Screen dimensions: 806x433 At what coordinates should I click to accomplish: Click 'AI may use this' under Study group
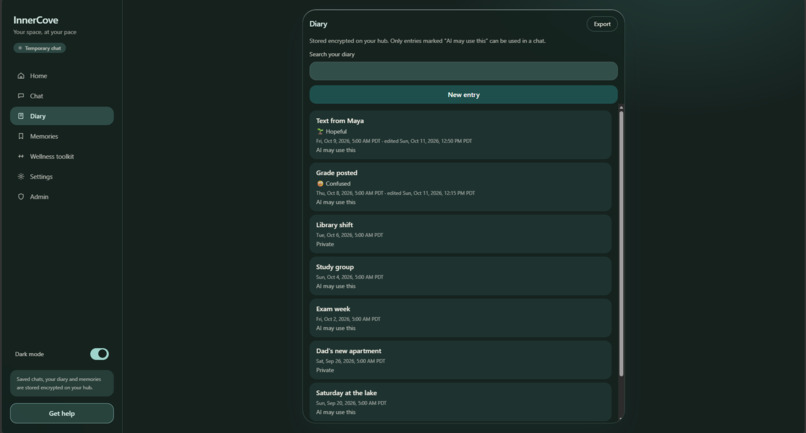pos(336,286)
